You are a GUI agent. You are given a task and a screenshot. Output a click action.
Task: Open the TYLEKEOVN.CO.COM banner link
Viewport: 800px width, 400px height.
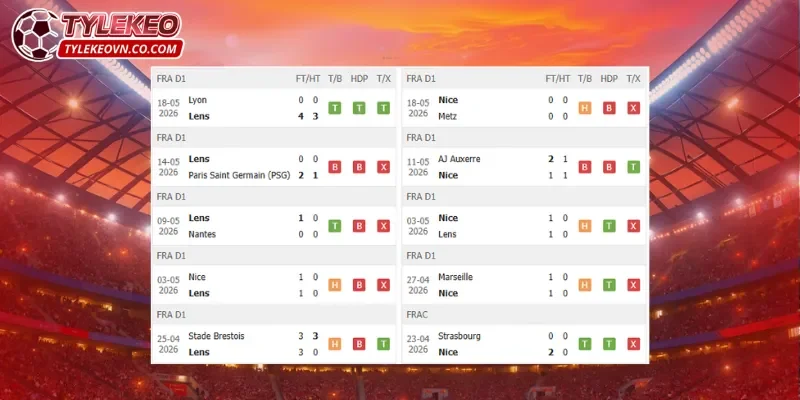[x=120, y=49]
